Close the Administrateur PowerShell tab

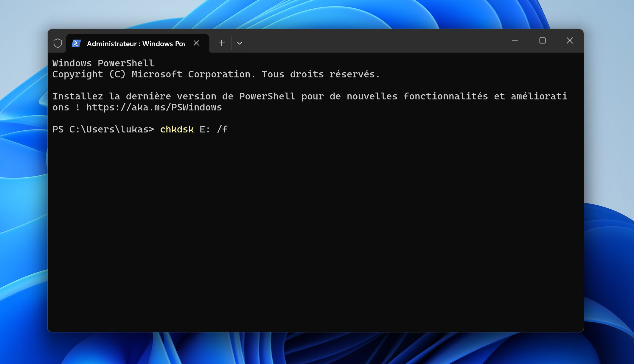coord(196,43)
